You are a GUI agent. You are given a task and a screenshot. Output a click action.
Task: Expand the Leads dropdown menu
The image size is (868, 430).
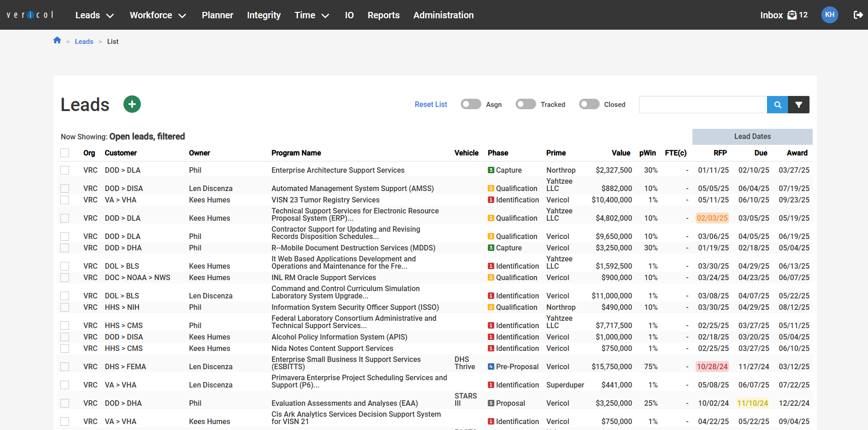click(x=94, y=15)
